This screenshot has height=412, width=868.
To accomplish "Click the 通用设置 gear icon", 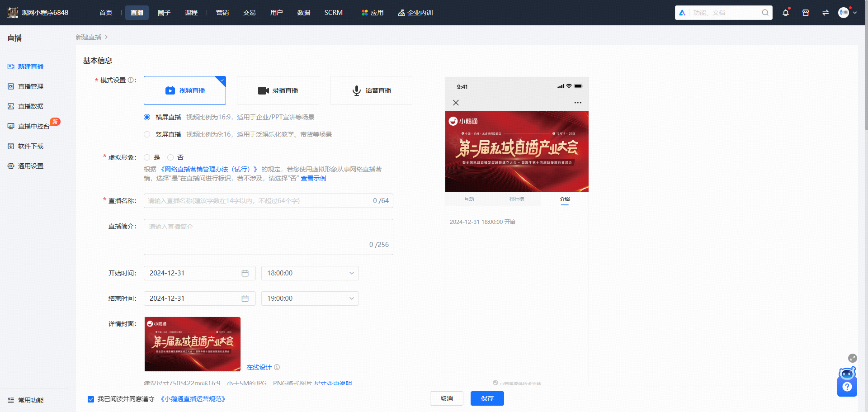I will point(11,166).
